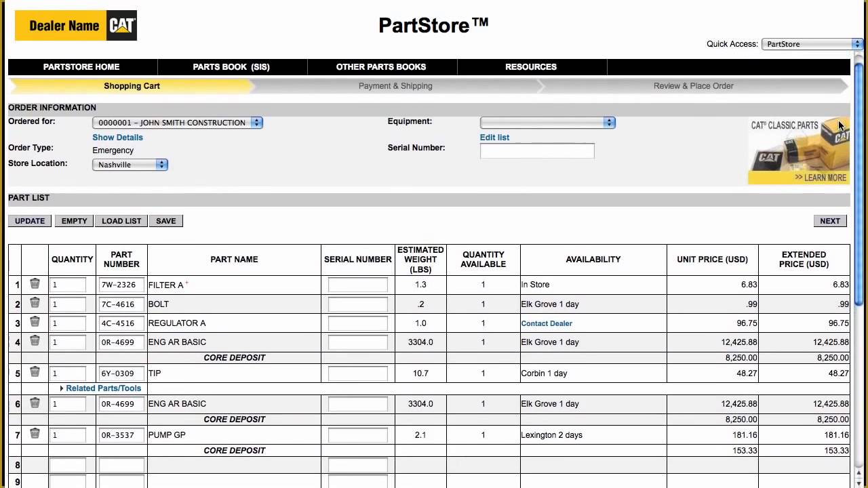Screen dimensions: 868x488
Task: Click the NEXT button
Action: pyautogui.click(x=830, y=221)
